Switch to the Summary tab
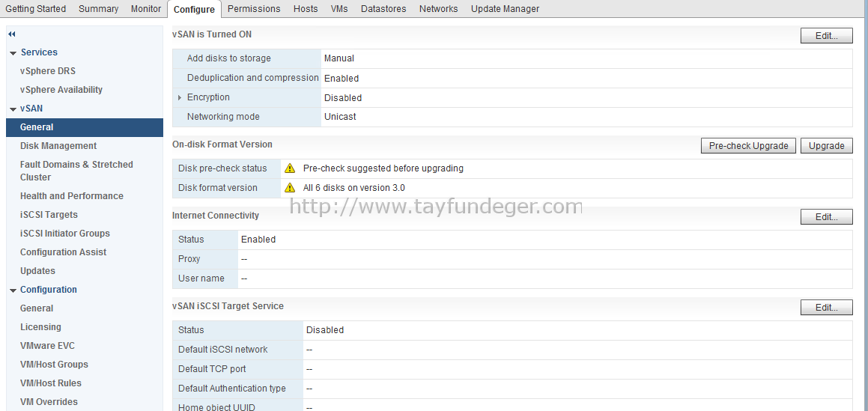Screen dimensions: 868x411 pos(99,9)
